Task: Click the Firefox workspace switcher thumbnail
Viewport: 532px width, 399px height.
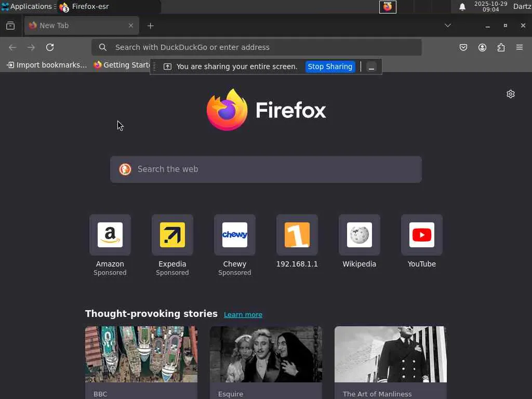Action: [388, 7]
